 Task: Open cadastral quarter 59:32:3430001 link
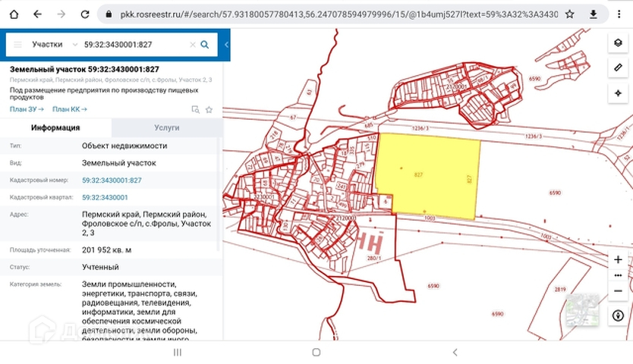(105, 197)
